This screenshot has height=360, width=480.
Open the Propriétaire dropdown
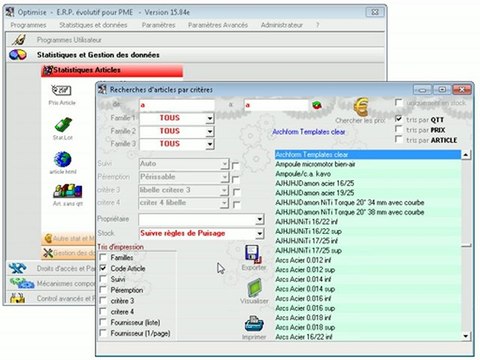(260, 219)
